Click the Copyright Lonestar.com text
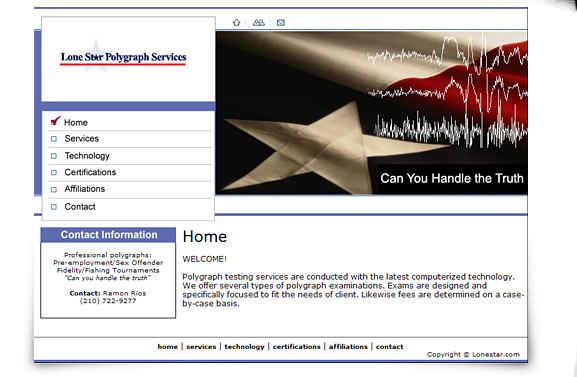 click(473, 355)
